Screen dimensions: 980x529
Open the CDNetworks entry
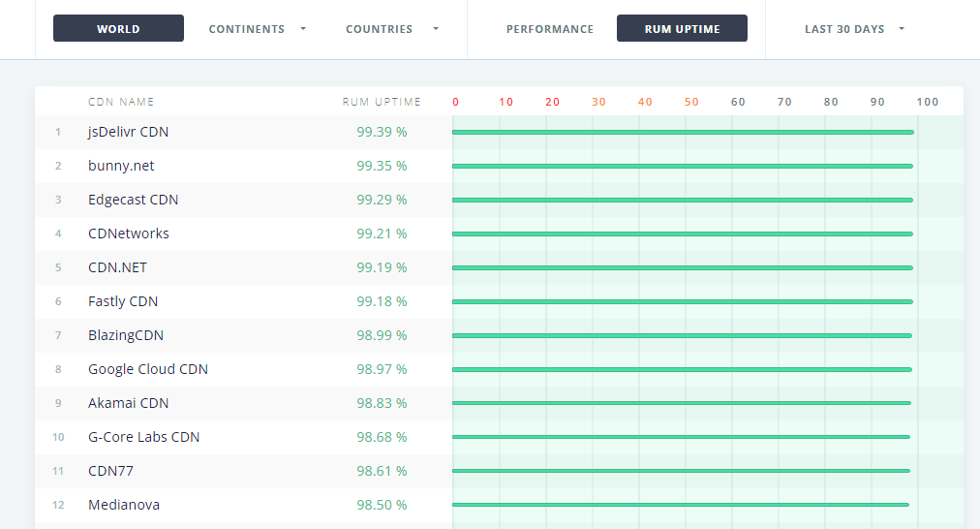(x=128, y=233)
